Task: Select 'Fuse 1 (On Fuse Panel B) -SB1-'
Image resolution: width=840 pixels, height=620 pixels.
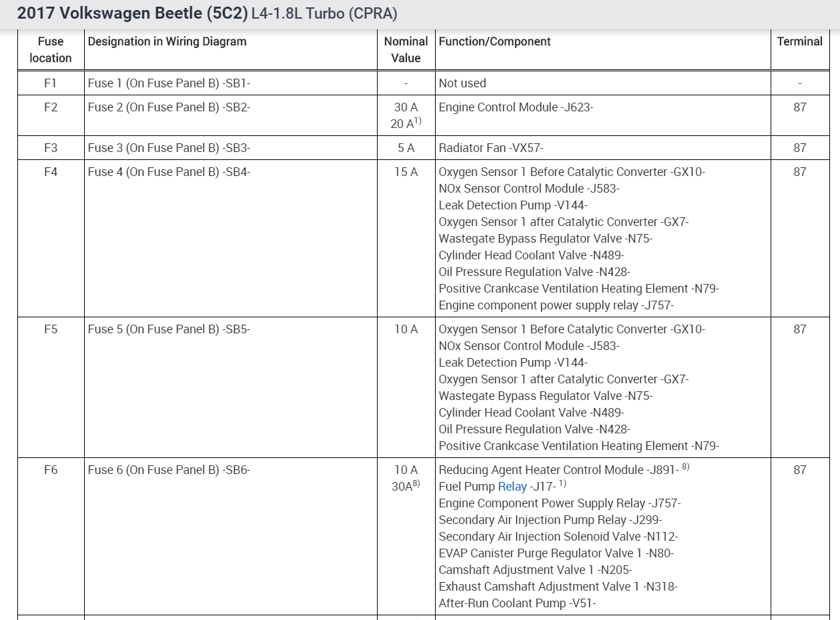Action: click(169, 83)
